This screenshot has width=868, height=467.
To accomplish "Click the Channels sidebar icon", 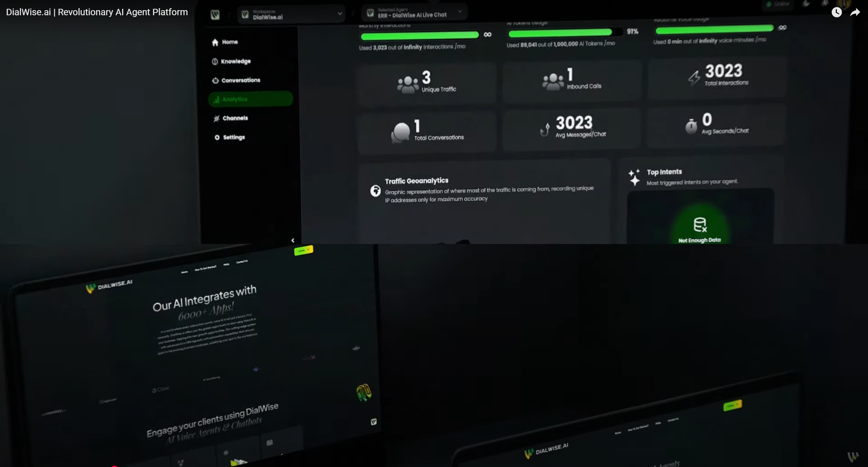I will (x=216, y=118).
